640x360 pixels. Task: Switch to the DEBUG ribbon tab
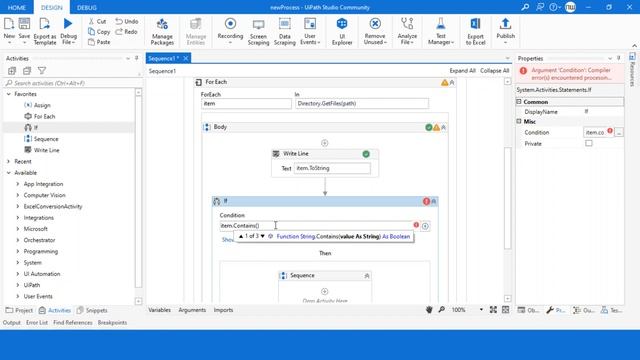pyautogui.click(x=87, y=7)
